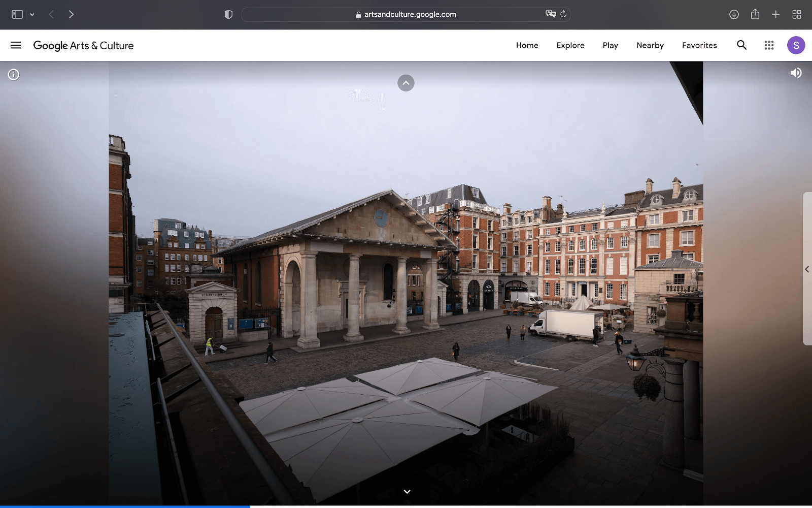The width and height of the screenshot is (812, 508).
Task: Go to the Explore tab
Action: [570, 45]
